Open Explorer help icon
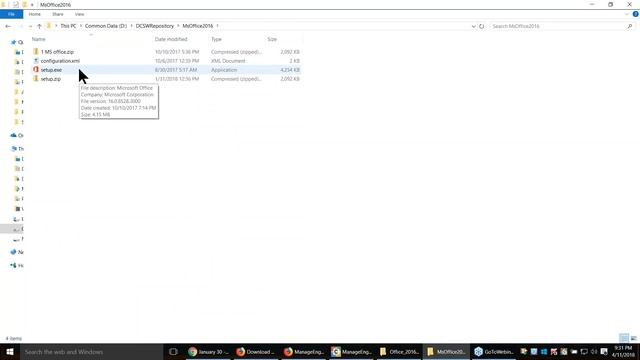The width and height of the screenshot is (640, 360). coord(636,14)
